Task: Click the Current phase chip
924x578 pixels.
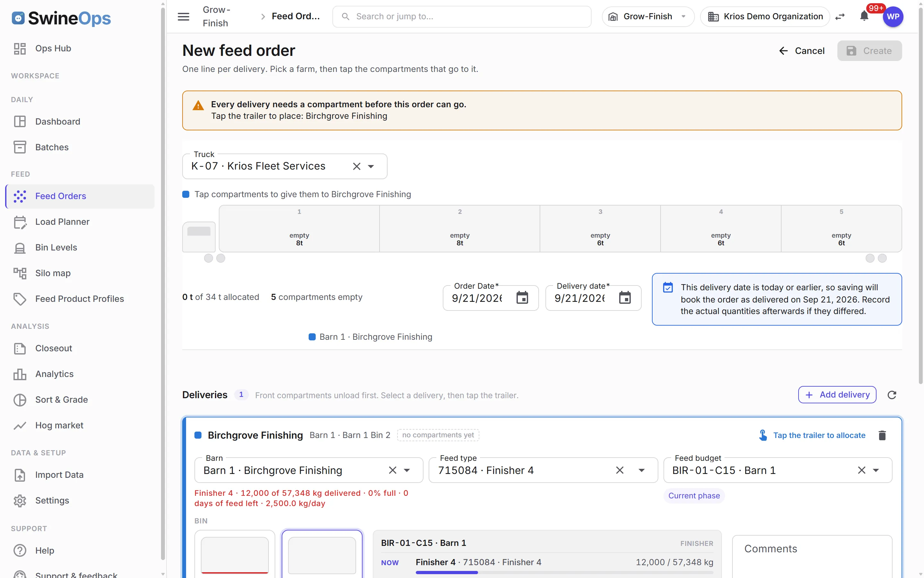Action: tap(694, 496)
